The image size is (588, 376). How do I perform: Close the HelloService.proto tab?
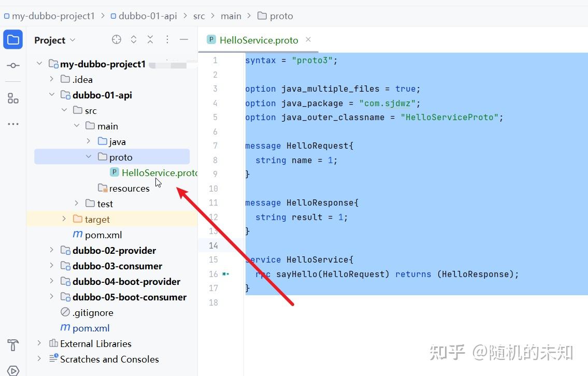tap(308, 40)
